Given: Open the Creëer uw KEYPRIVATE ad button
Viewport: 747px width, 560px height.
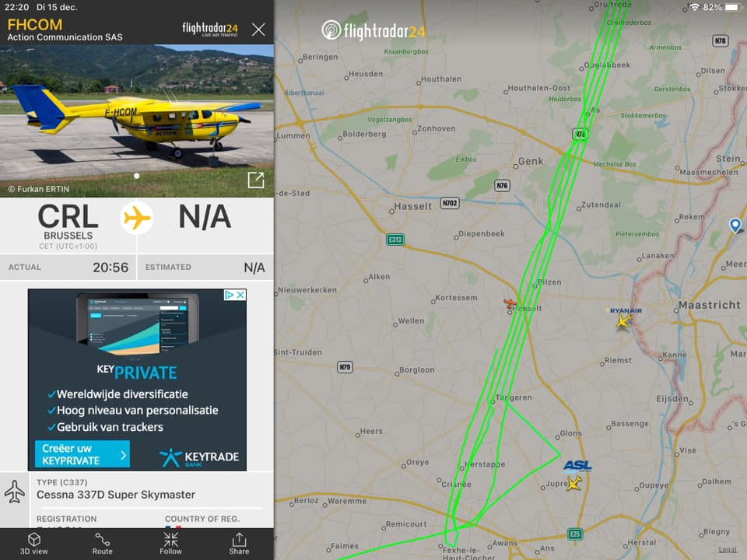Looking at the screenshot, I should click(82, 453).
